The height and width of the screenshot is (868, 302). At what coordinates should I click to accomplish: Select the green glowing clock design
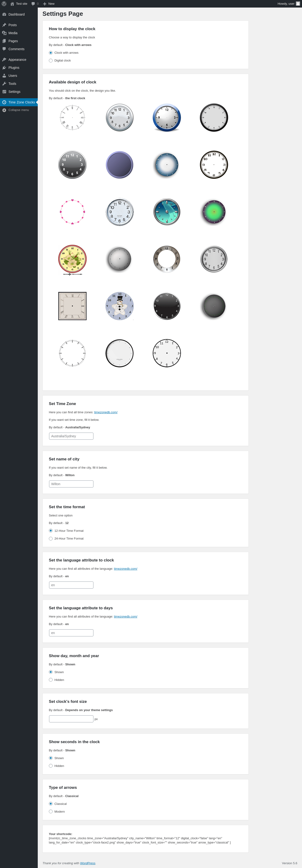214,212
